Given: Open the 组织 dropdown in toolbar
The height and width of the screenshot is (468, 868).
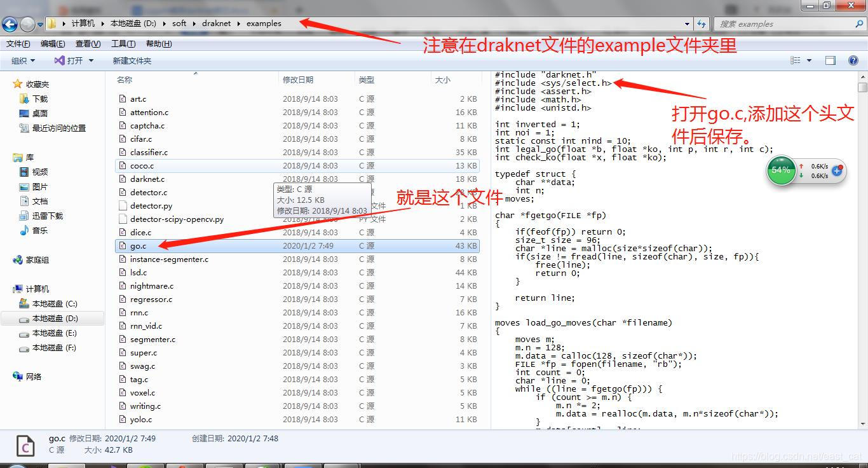Looking at the screenshot, I should (x=24, y=60).
